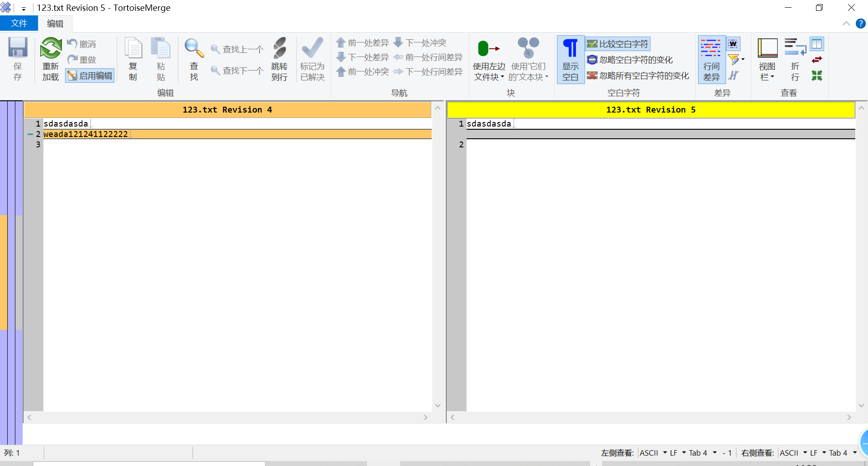Open left view LF line-ending dropdown

click(x=678, y=453)
